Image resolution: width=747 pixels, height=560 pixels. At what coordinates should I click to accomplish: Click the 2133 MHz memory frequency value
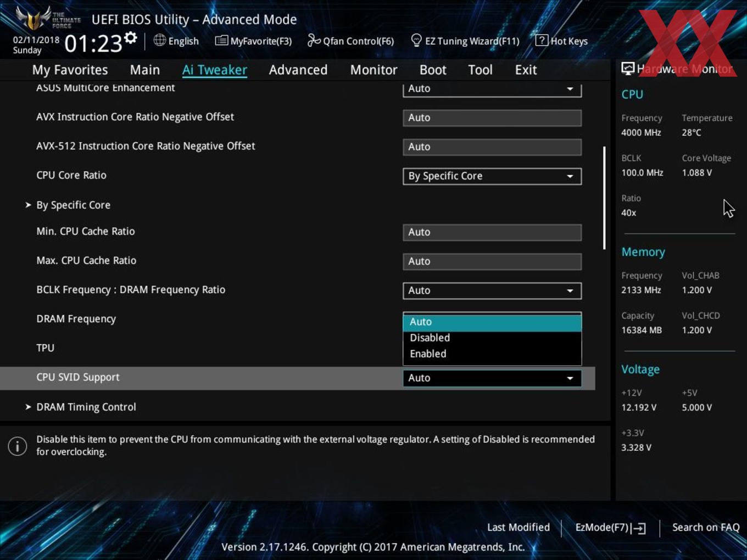coord(641,290)
